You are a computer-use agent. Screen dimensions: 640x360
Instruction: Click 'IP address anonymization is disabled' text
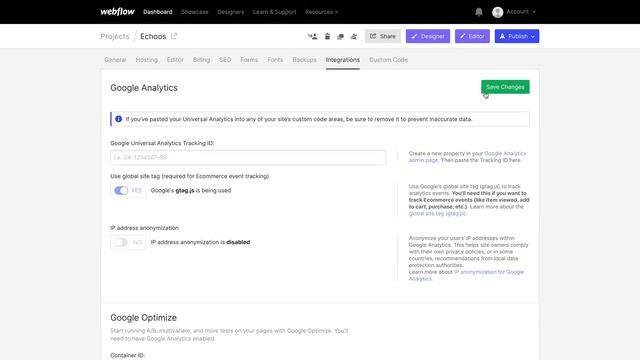[200, 242]
